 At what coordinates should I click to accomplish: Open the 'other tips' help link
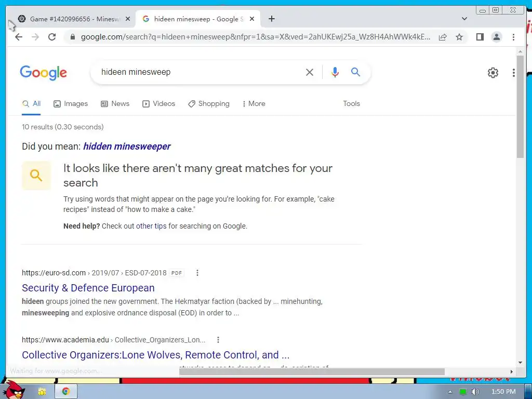click(x=151, y=226)
